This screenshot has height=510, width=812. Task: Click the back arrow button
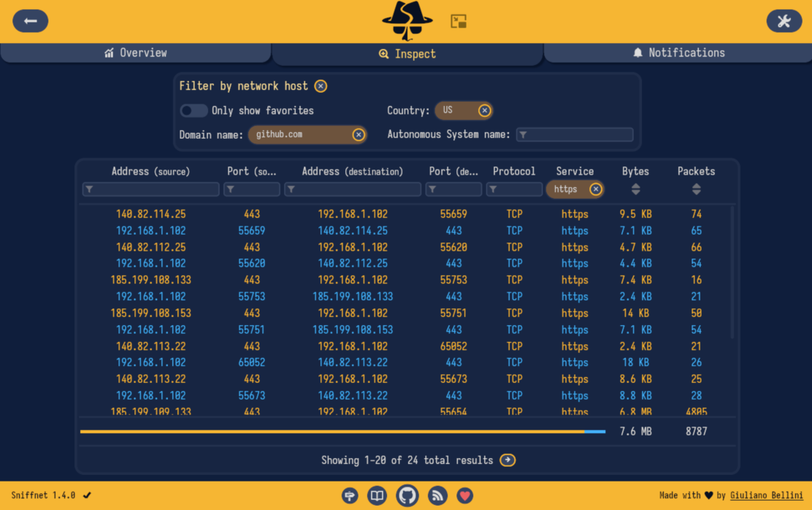pyautogui.click(x=31, y=21)
